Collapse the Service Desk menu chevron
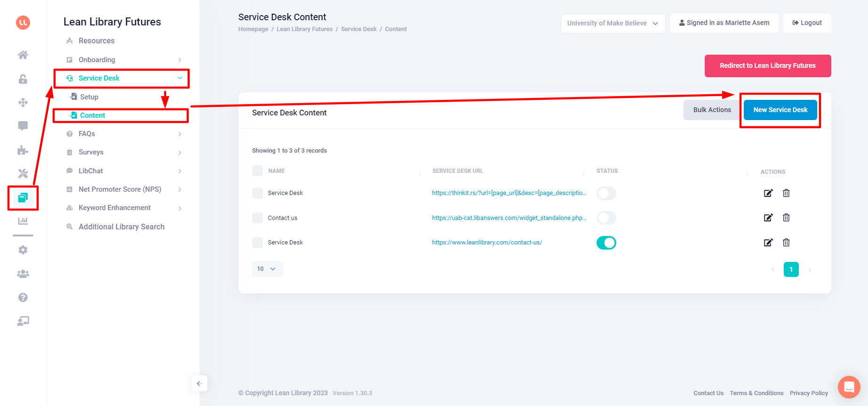868x406 pixels. (180, 78)
